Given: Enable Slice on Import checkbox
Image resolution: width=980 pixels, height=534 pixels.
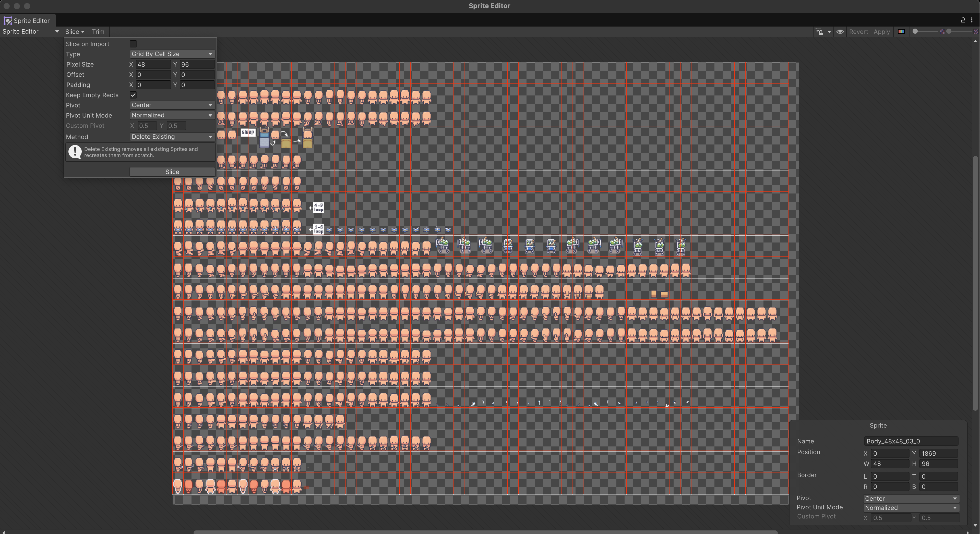Looking at the screenshot, I should pos(133,44).
